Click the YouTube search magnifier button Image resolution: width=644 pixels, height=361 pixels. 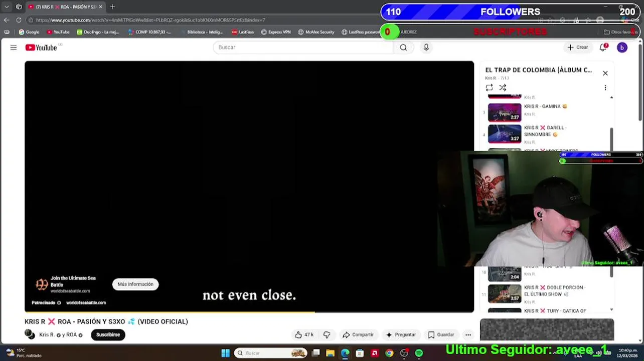[403, 47]
